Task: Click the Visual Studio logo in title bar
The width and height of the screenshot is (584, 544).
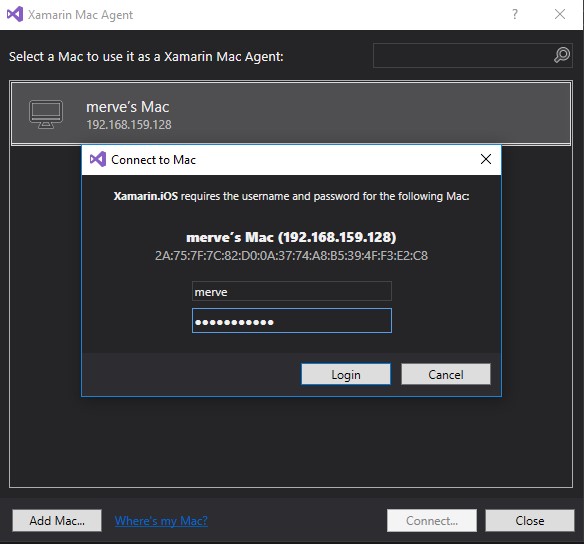Action: click(x=15, y=15)
